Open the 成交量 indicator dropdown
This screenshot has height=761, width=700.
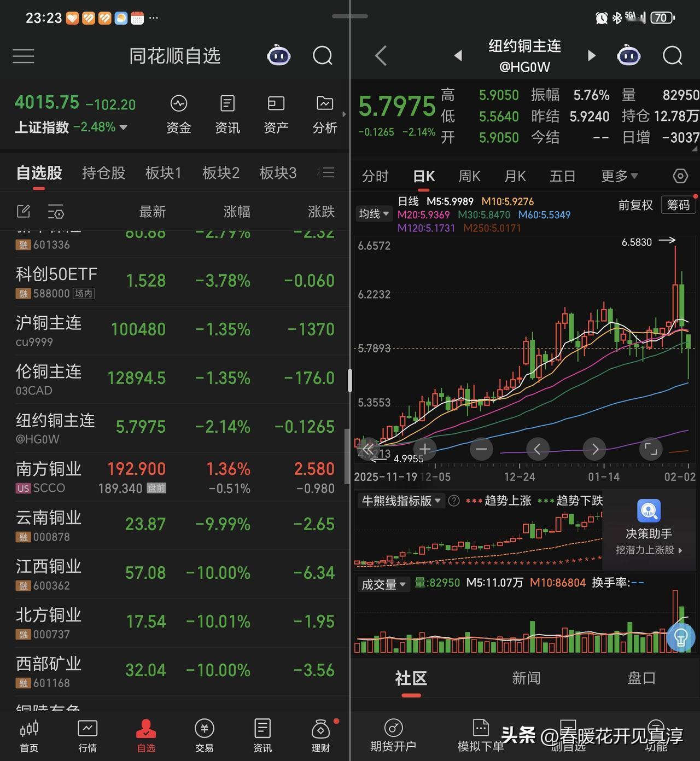click(383, 584)
